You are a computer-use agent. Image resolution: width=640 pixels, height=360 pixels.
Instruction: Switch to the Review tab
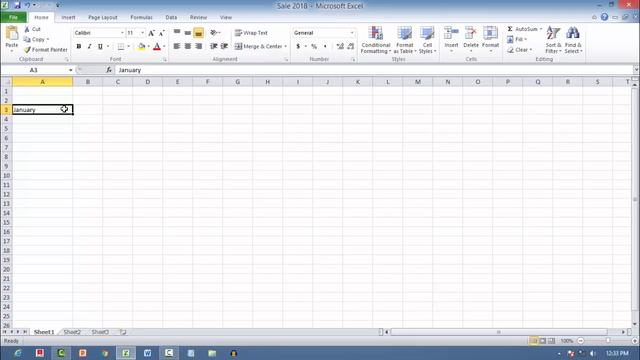coord(198,18)
